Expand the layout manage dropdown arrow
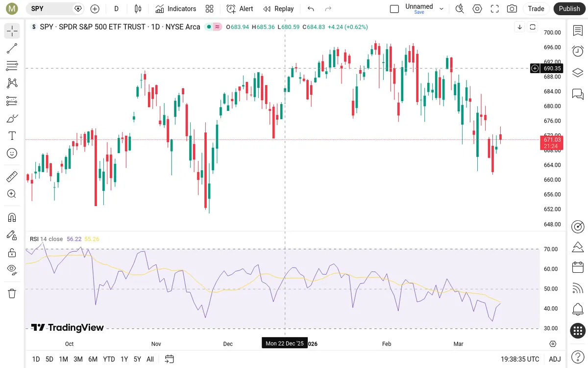The height and width of the screenshot is (368, 588). [441, 8]
